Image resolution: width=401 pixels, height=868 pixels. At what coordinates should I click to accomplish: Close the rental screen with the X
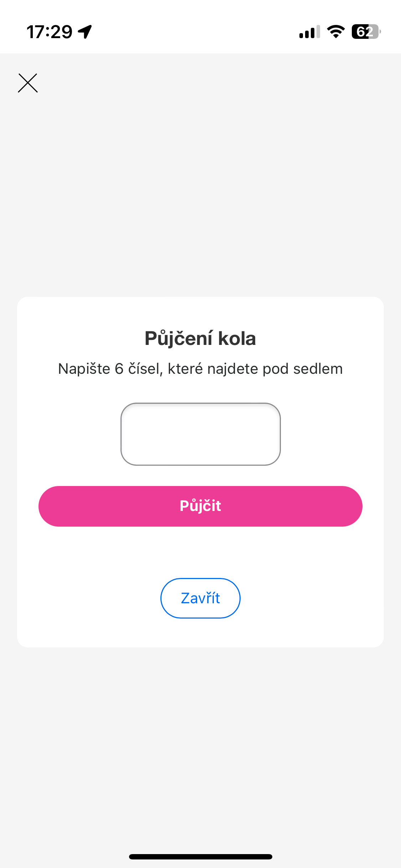point(28,83)
